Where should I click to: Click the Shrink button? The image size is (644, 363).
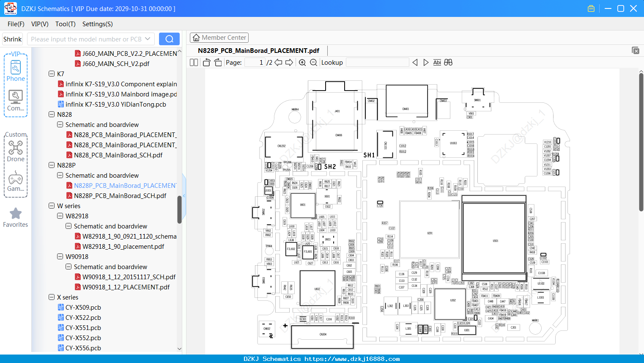pyautogui.click(x=12, y=39)
